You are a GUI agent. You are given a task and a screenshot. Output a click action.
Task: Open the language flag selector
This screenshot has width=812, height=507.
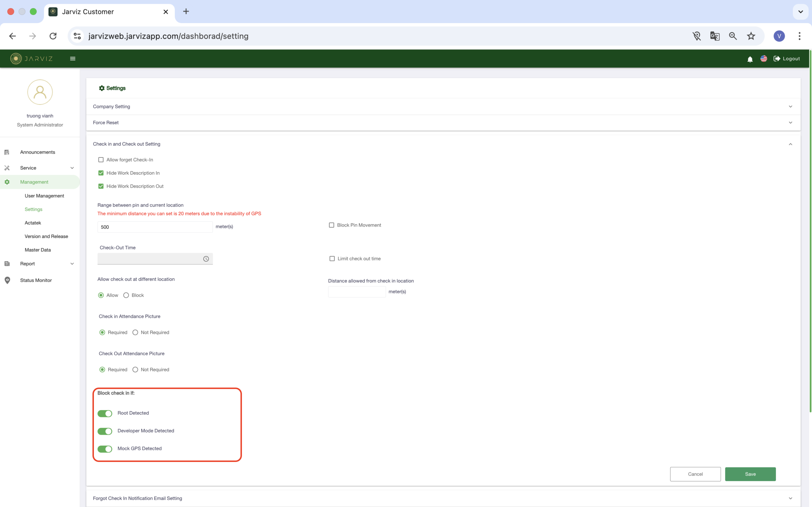click(x=764, y=59)
